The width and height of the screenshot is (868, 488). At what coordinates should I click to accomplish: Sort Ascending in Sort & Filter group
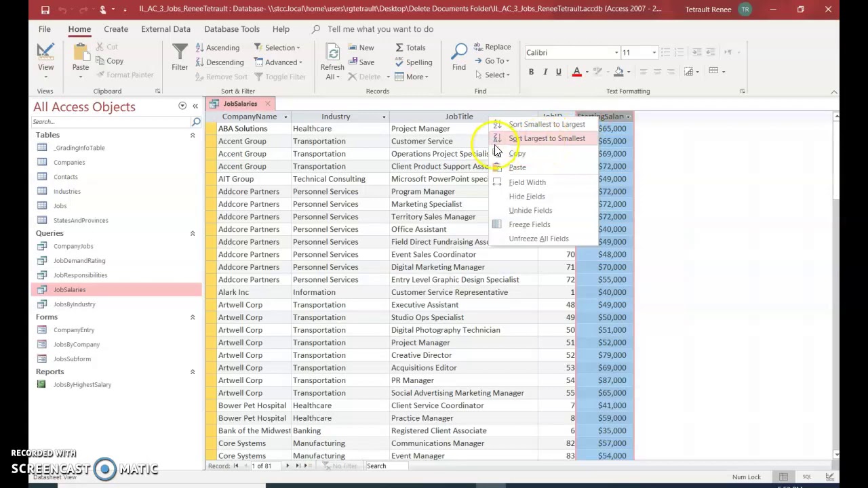pyautogui.click(x=218, y=47)
